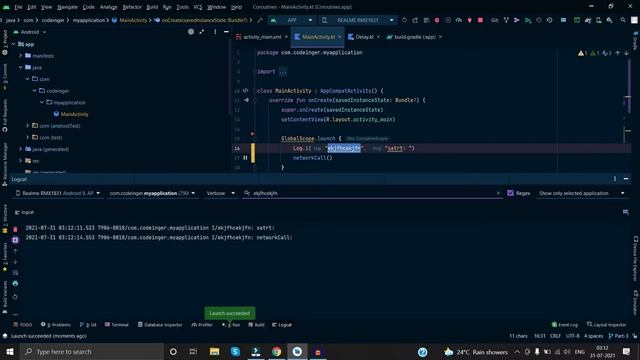
Task: Click the hammer Make Project icon
Action: (x=260, y=20)
